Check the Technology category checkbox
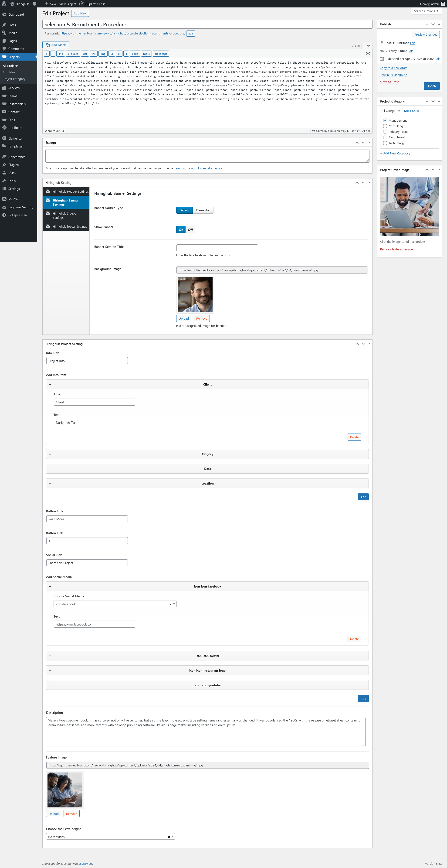Viewport: 447px width, 868px height. [385, 143]
